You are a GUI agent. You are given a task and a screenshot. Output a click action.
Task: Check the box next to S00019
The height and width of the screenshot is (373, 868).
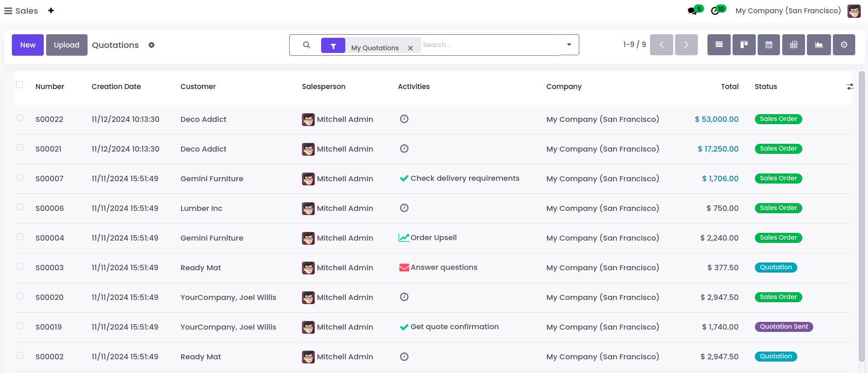[20, 326]
